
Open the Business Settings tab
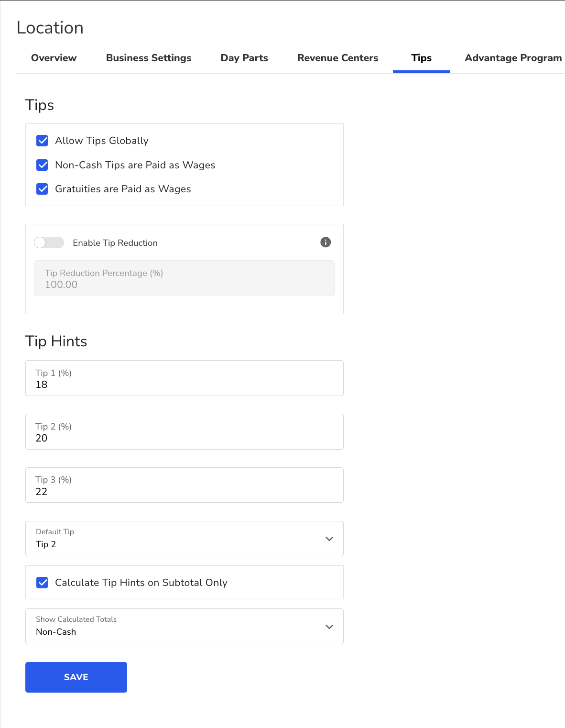149,58
